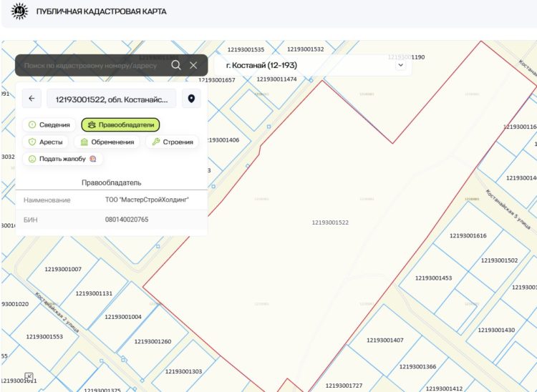Click Подать жалобу button
The width and height of the screenshot is (537, 392).
point(62,159)
